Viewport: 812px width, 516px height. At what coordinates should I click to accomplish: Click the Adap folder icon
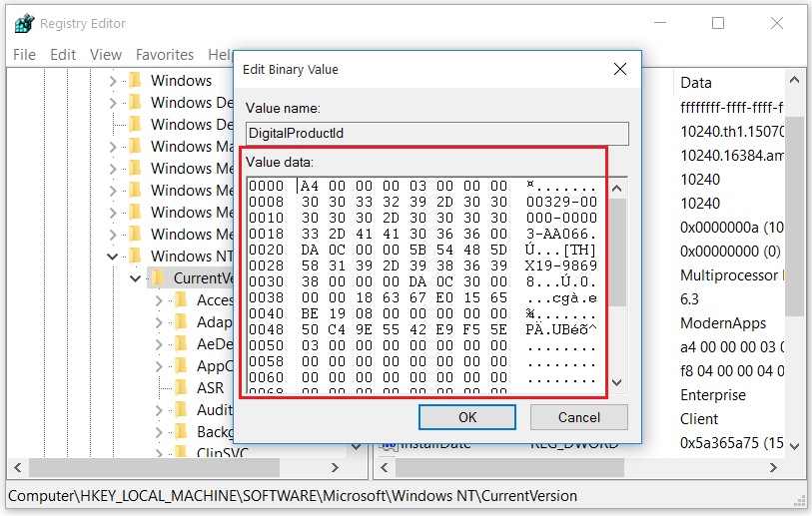point(181,322)
